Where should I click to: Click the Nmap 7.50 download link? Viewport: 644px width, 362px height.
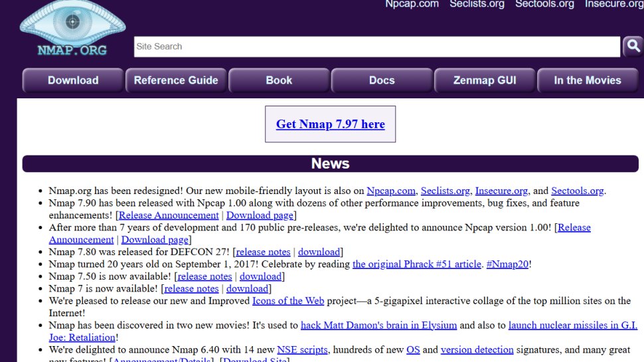tap(260, 276)
